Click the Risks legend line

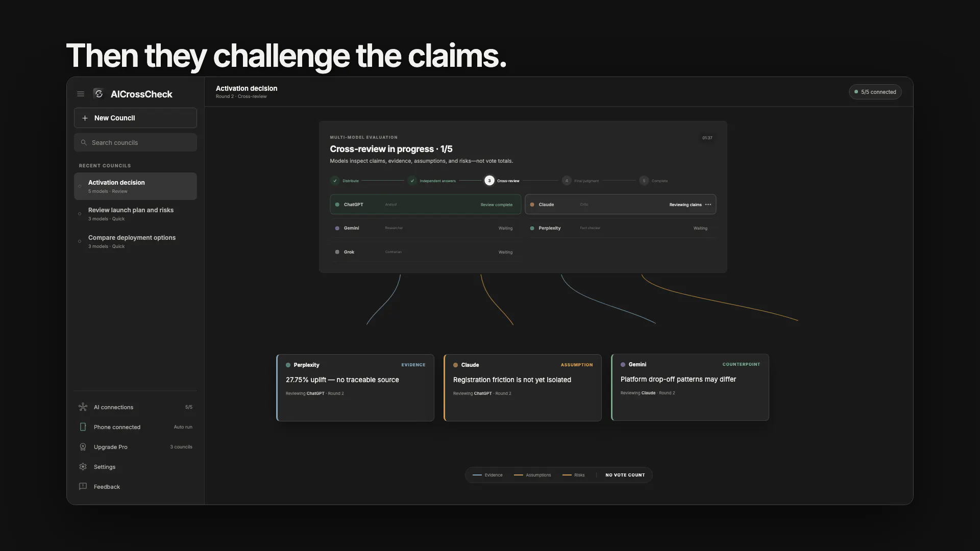(x=567, y=475)
